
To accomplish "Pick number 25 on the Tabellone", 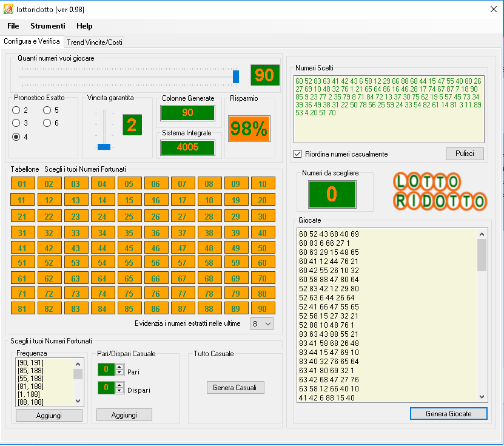I will (130, 217).
